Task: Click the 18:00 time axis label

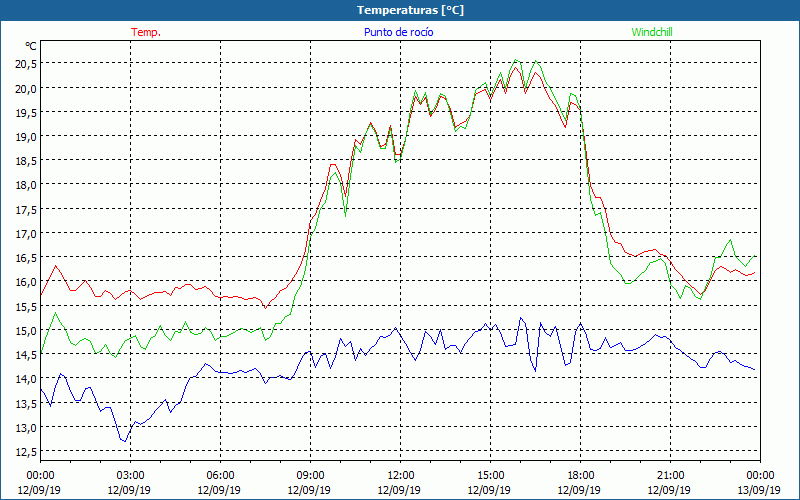Action: [580, 476]
